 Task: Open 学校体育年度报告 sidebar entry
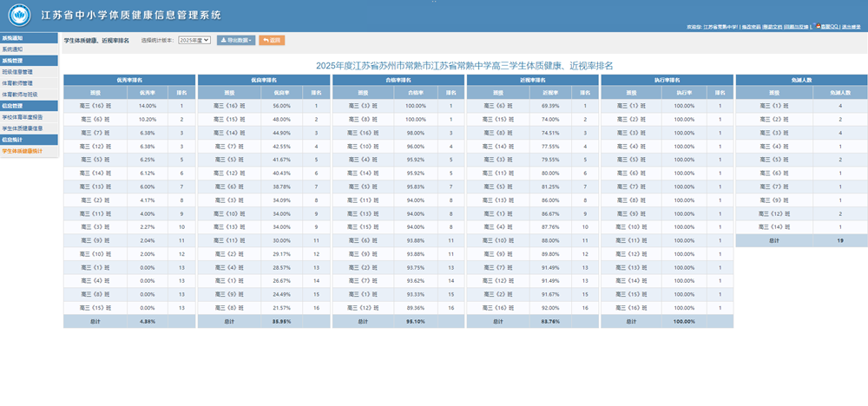(20, 116)
